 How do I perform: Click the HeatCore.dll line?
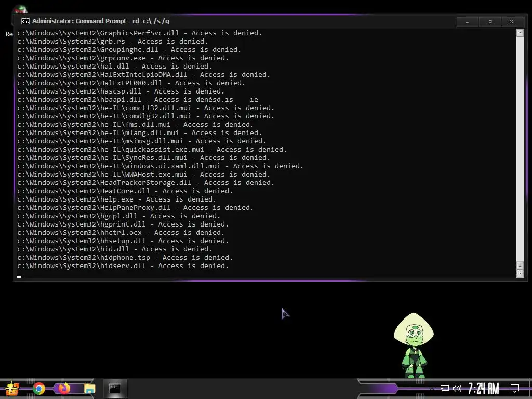[x=125, y=191]
